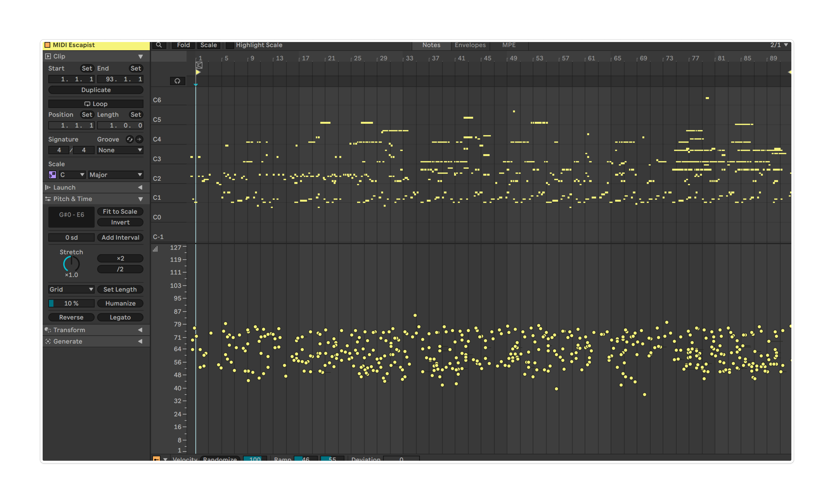The height and width of the screenshot is (504, 834).
Task: Toggle the Loop switch
Action: click(96, 104)
